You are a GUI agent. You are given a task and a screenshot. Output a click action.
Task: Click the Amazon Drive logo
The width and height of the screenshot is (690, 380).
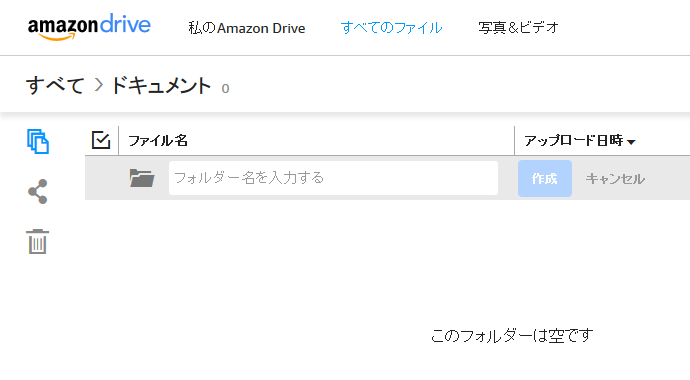coord(89,26)
